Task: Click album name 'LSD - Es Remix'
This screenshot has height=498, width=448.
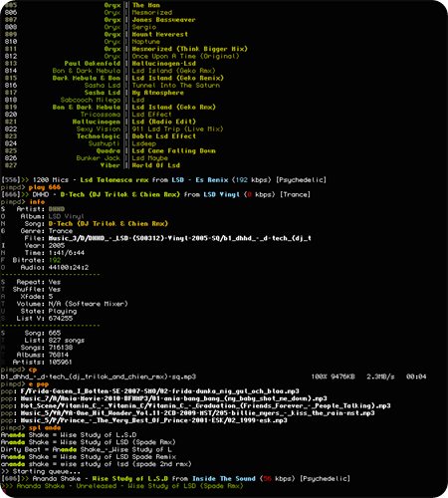Action: [200, 180]
